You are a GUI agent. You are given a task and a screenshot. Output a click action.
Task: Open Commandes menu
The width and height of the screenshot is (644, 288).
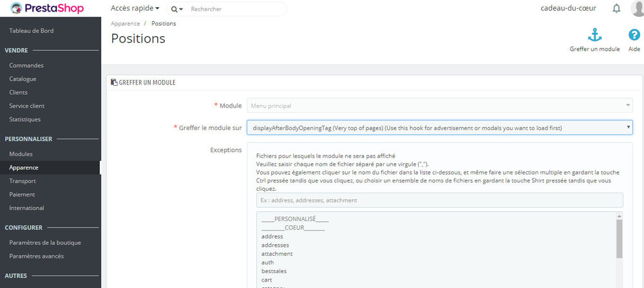[26, 65]
